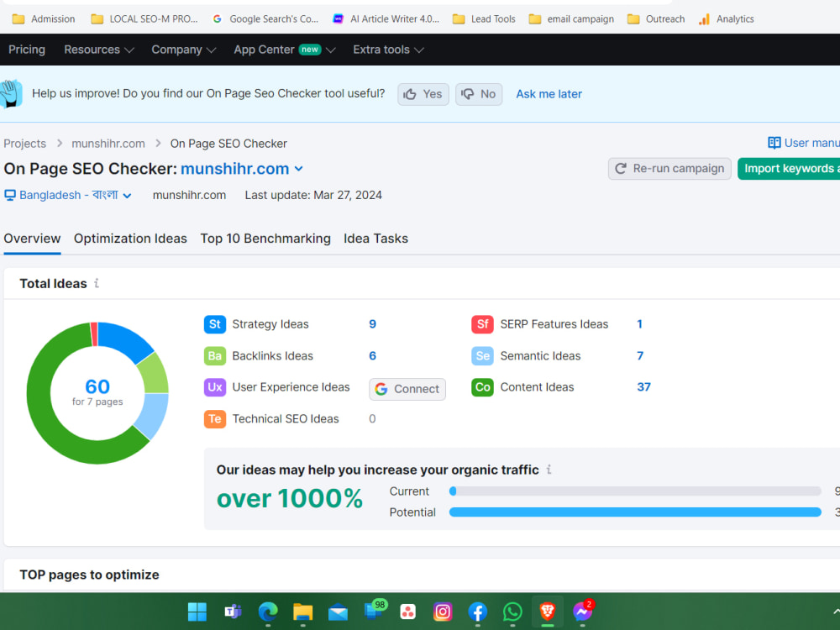Screen dimensions: 840x630
Task: Open Facebook from taskbar
Action: pyautogui.click(x=477, y=612)
